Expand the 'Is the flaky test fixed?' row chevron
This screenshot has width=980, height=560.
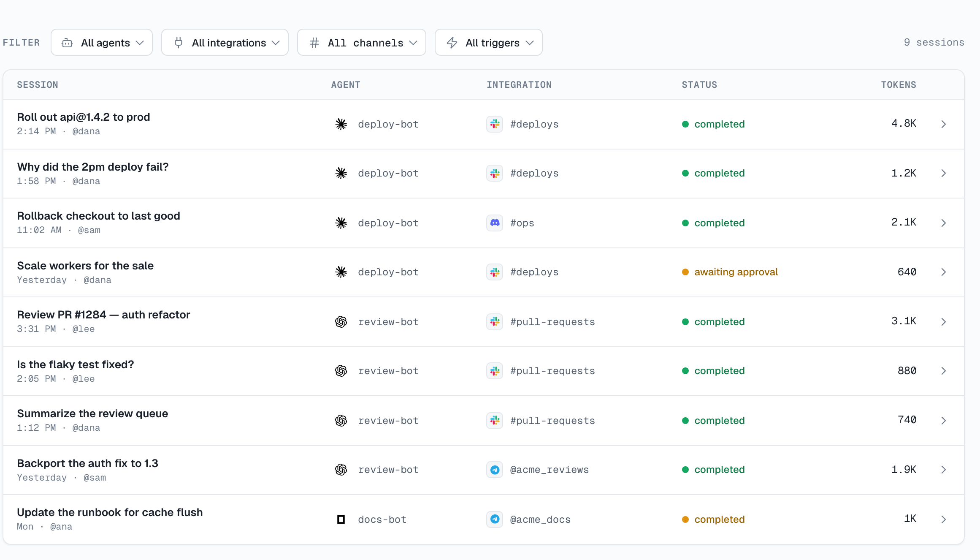click(944, 371)
